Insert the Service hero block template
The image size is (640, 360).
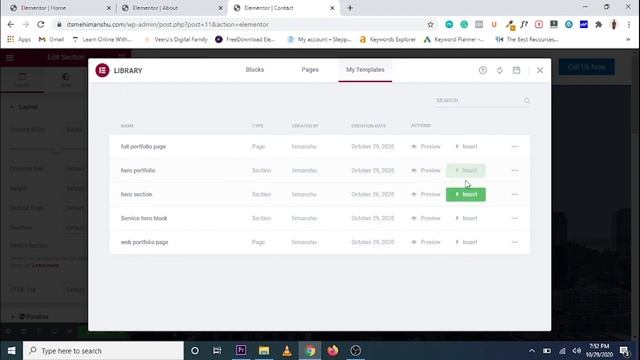tap(466, 218)
